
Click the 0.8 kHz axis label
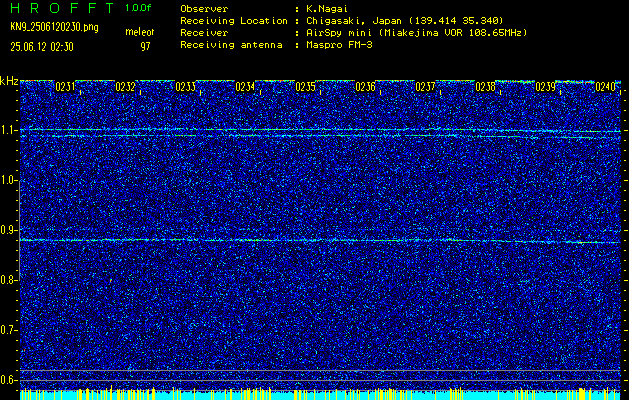8,280
